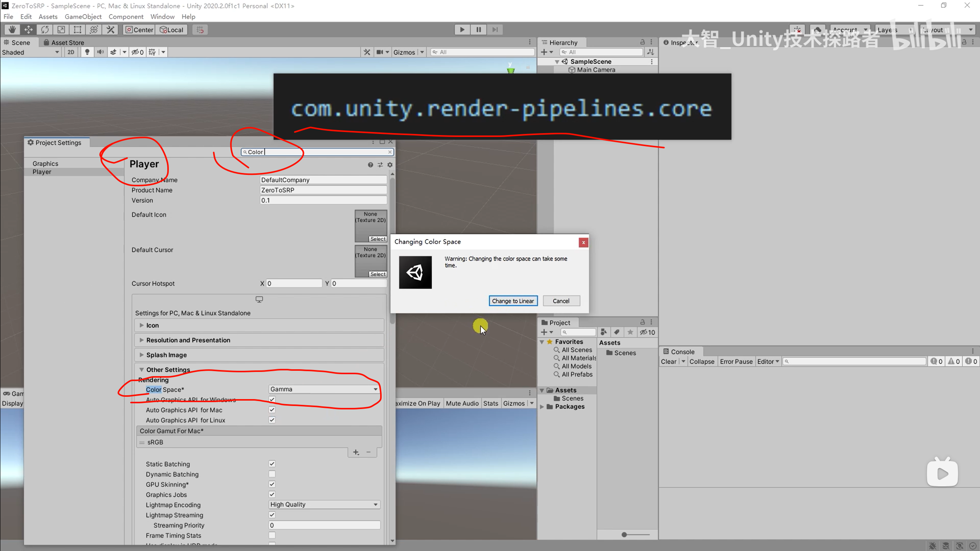
Task: Open Player settings help icon
Action: click(370, 165)
